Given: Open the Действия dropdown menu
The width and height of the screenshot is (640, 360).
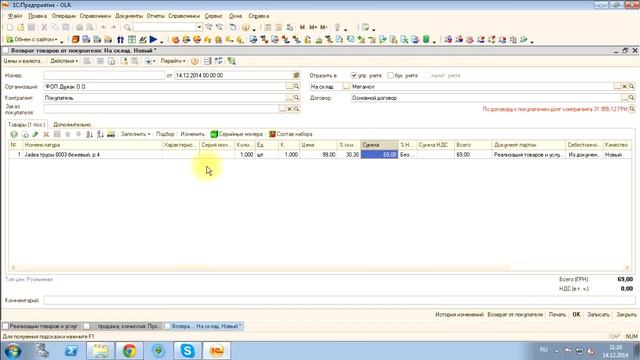Looking at the screenshot, I should (64, 61).
